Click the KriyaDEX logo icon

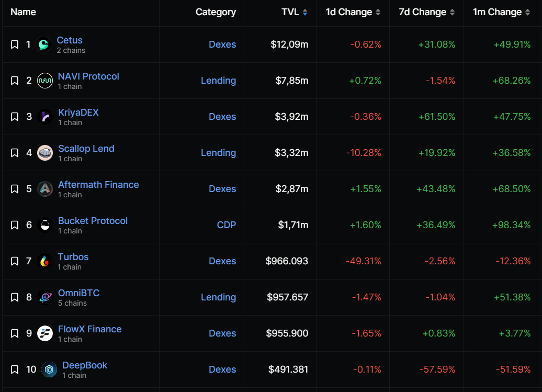45,117
